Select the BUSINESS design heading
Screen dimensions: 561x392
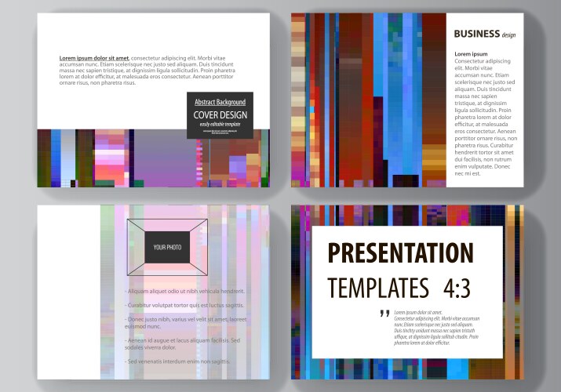coord(483,34)
